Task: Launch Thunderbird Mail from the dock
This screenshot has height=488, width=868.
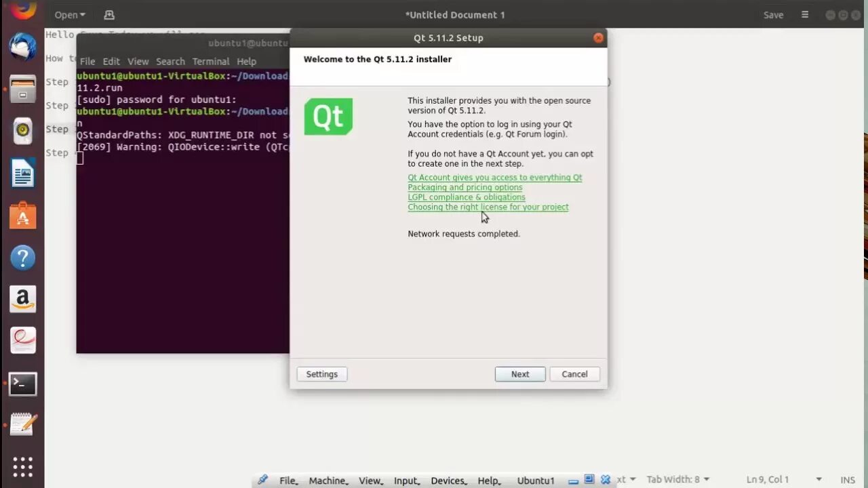Action: pos(22,47)
